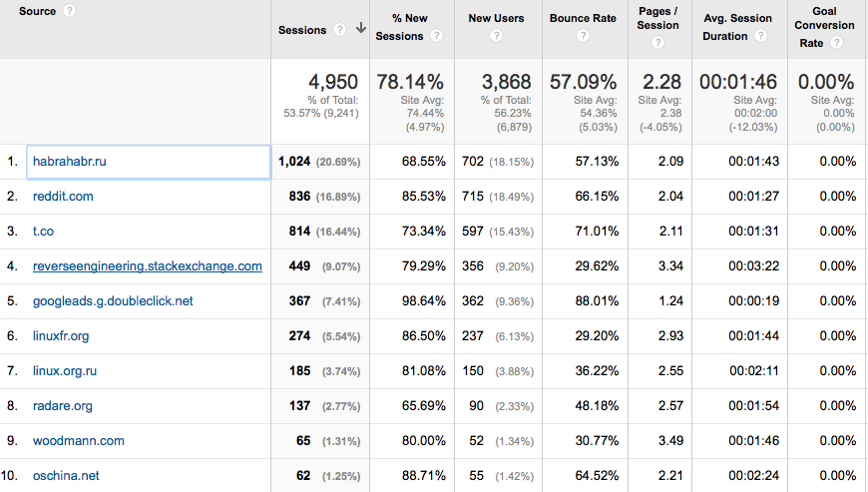Click the Source column header label
The width and height of the screenshot is (868, 492).
[x=37, y=11]
